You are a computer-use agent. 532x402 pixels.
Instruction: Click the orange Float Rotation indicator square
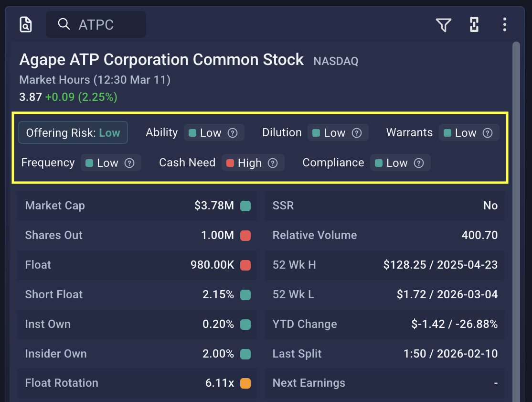[245, 383]
